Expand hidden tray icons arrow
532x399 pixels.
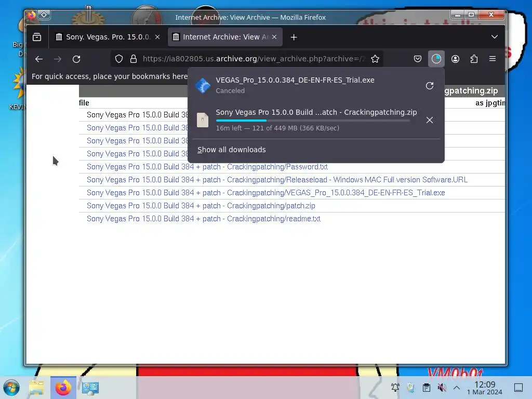[x=457, y=388]
